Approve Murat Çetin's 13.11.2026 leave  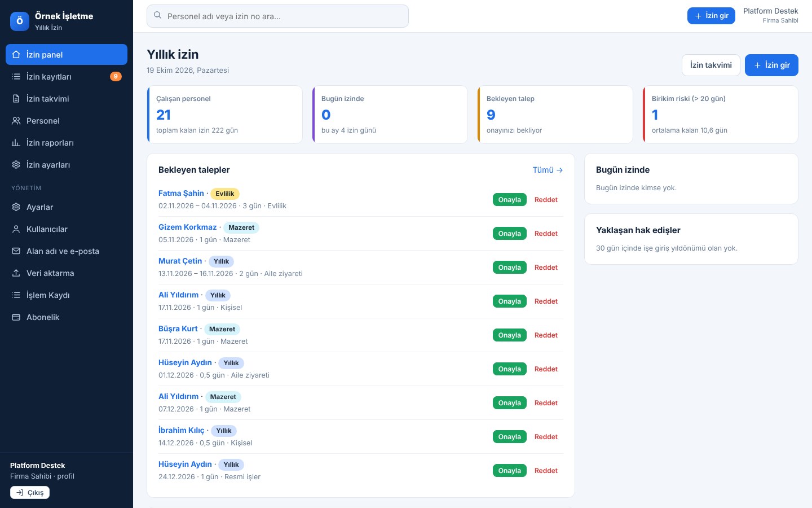pyautogui.click(x=509, y=268)
